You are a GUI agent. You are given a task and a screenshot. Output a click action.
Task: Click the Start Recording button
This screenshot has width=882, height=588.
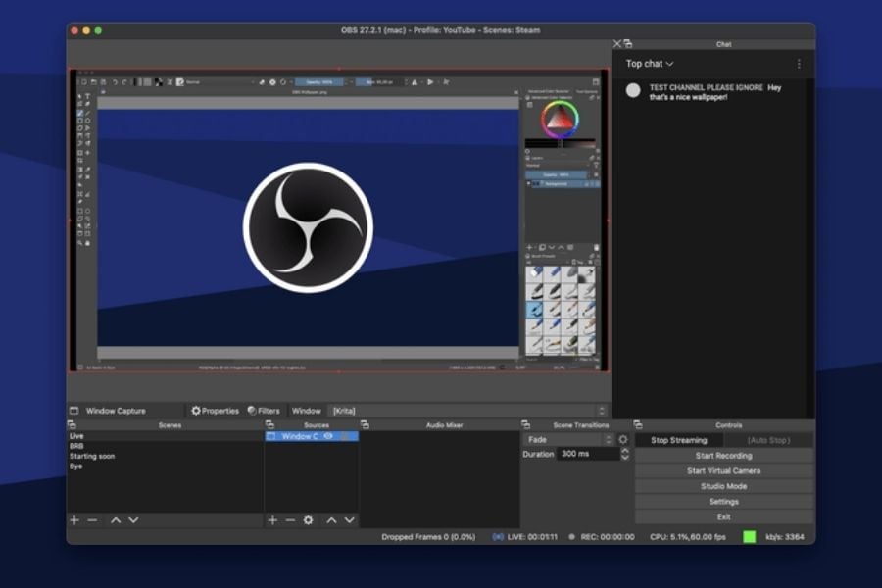pyautogui.click(x=723, y=456)
